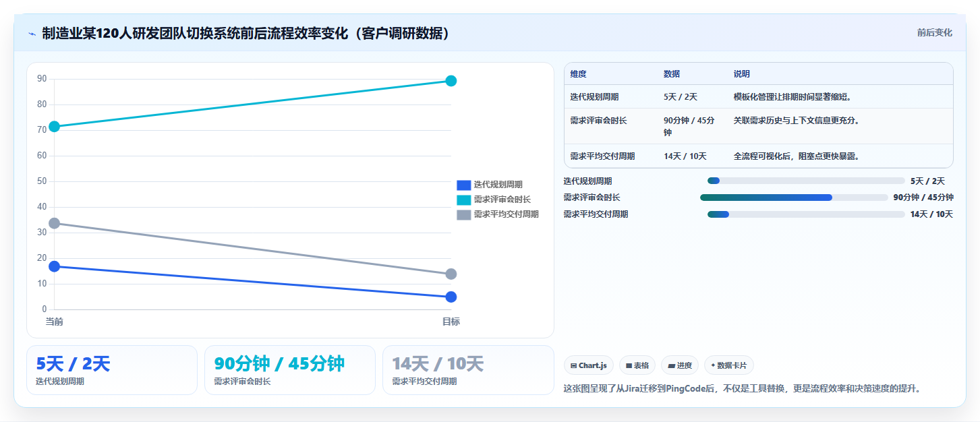Image resolution: width=980 pixels, height=422 pixels.
Task: Click table cell 关联需求历史与上下文信息更充分。
Action: pyautogui.click(x=840, y=126)
